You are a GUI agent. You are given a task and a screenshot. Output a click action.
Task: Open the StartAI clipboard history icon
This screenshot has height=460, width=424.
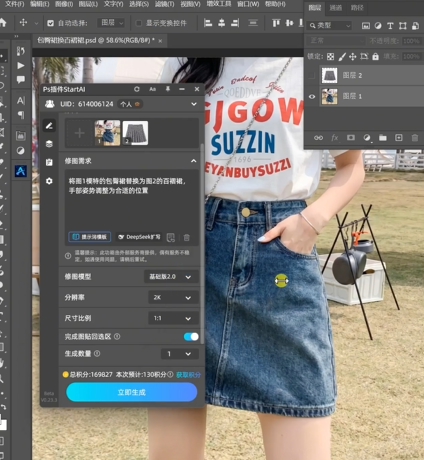(x=49, y=162)
